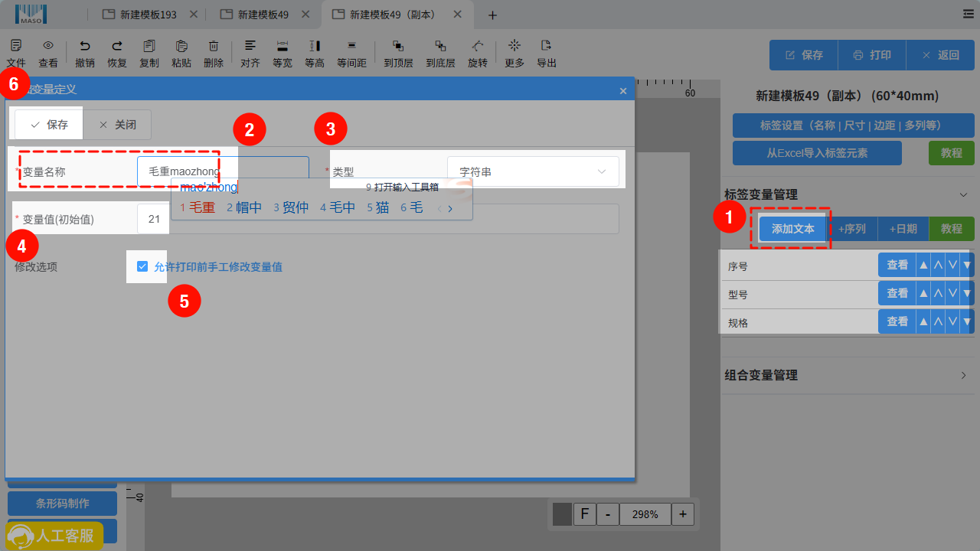Apply 等高 (equal height) tool
980x551 pixels.
tap(315, 54)
